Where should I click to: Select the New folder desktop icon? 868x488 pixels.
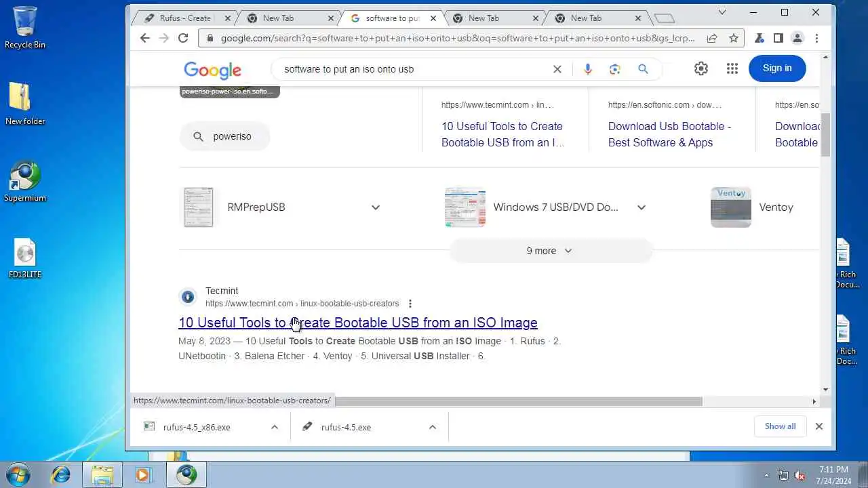[25, 104]
